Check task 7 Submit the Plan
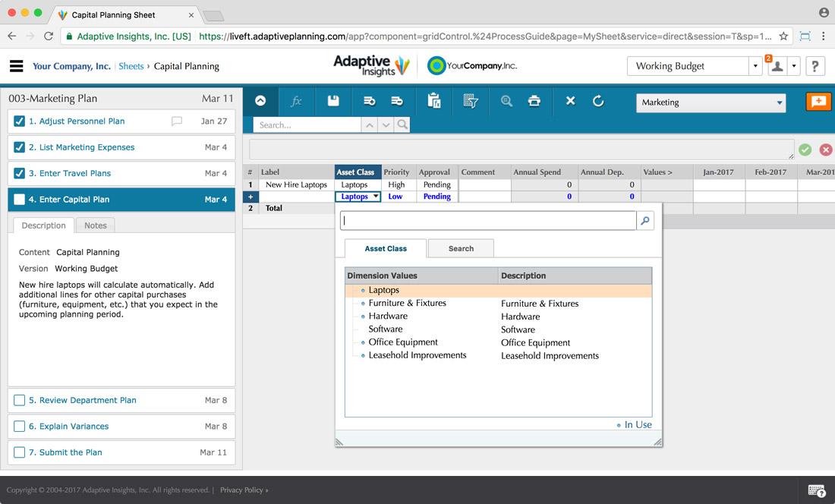The image size is (835, 504). [x=19, y=452]
